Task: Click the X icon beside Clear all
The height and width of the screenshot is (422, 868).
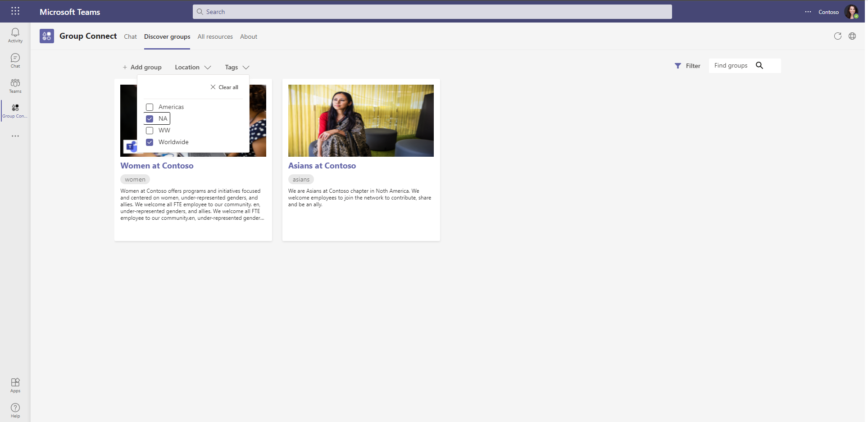Action: (x=213, y=87)
